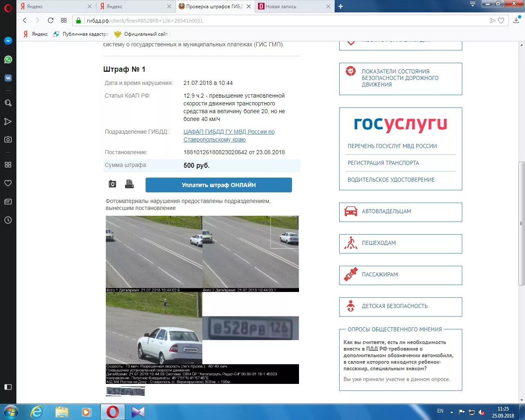Launch Internet Explorer from taskbar
This screenshot has height=420, width=525.
(x=37, y=412)
